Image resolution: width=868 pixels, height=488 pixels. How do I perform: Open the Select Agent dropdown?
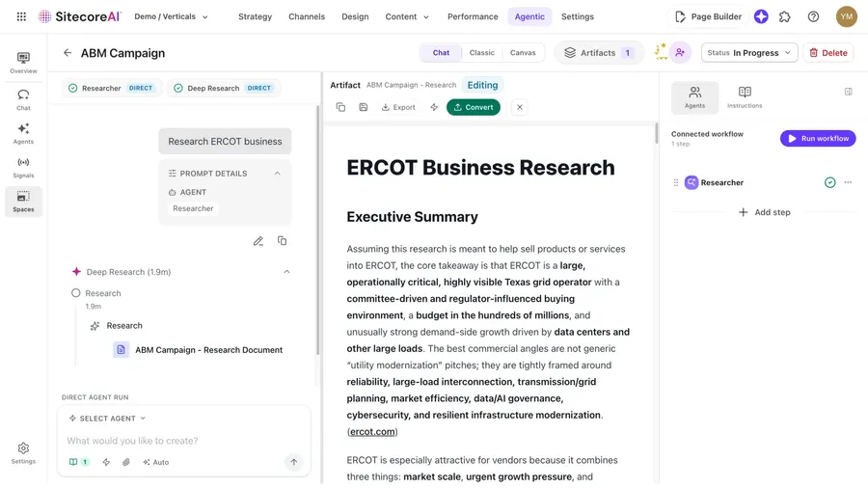point(107,419)
